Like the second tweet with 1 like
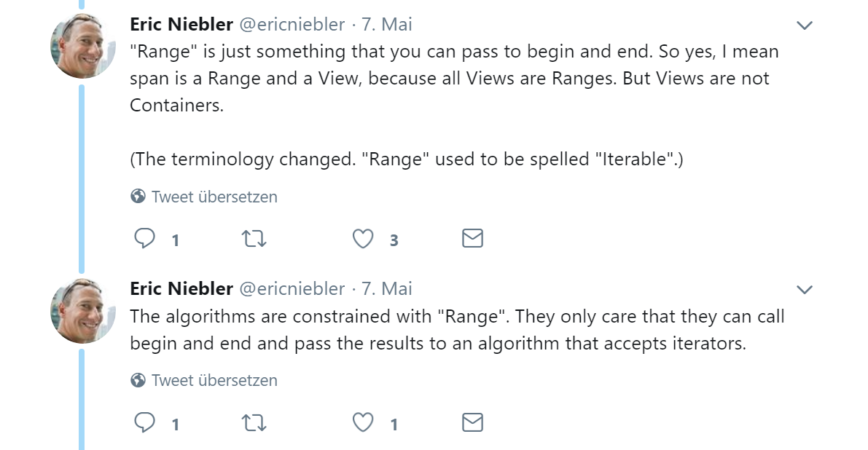The width and height of the screenshot is (868, 450). 363,423
